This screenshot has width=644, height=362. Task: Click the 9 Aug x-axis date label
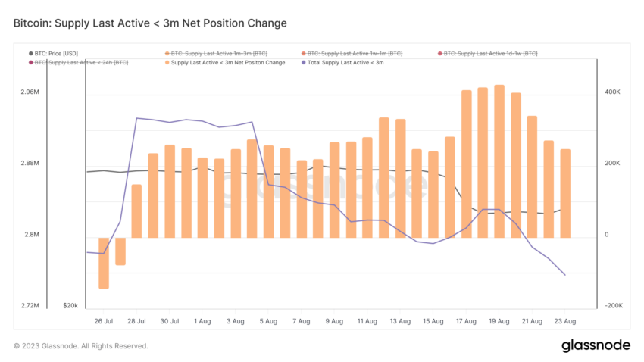[334, 321]
